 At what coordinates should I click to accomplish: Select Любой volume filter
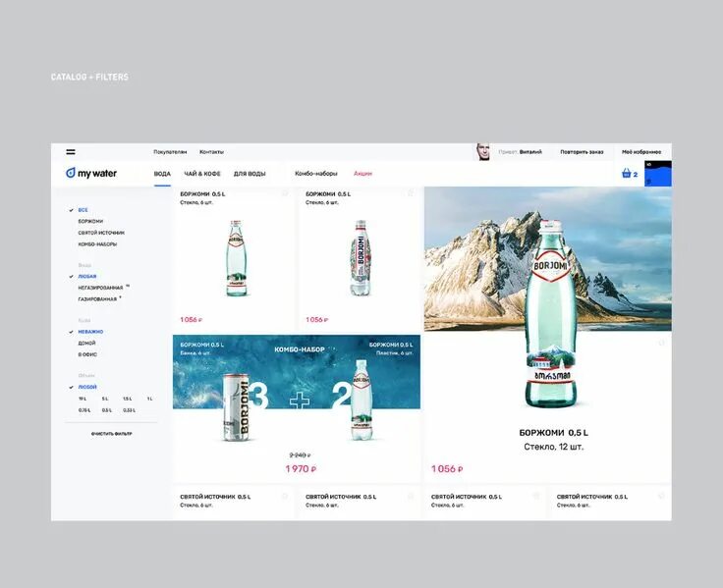[87, 387]
